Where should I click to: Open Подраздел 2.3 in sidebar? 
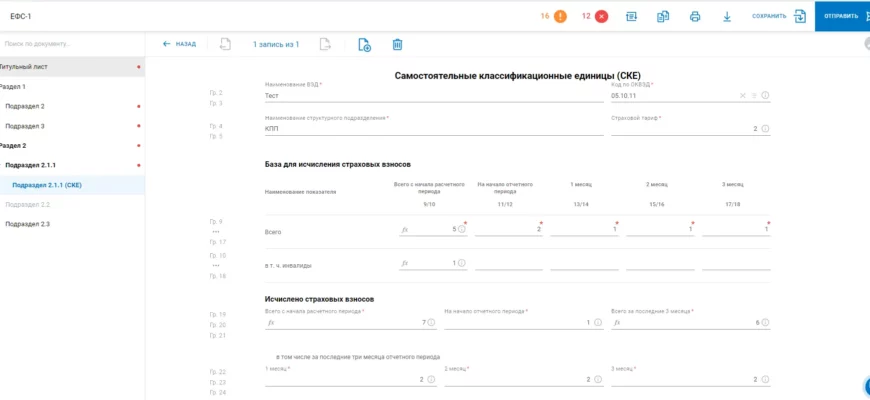pyautogui.click(x=72, y=224)
